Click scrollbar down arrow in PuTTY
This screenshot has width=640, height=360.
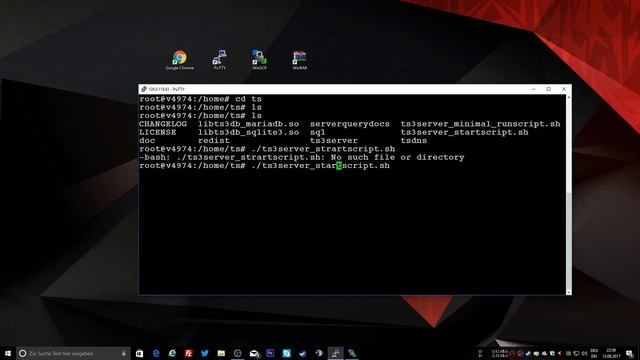coord(569,291)
